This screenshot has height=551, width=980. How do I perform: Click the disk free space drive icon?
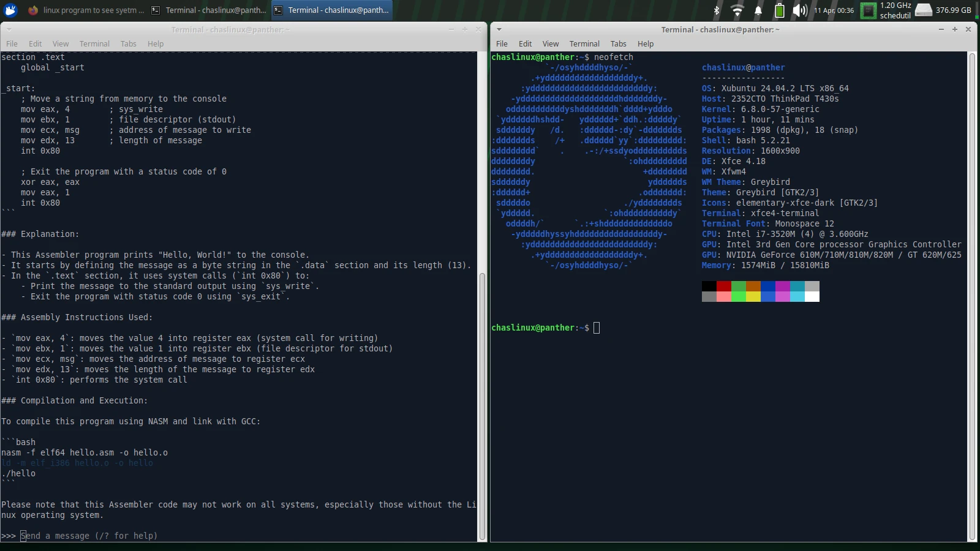[923, 10]
